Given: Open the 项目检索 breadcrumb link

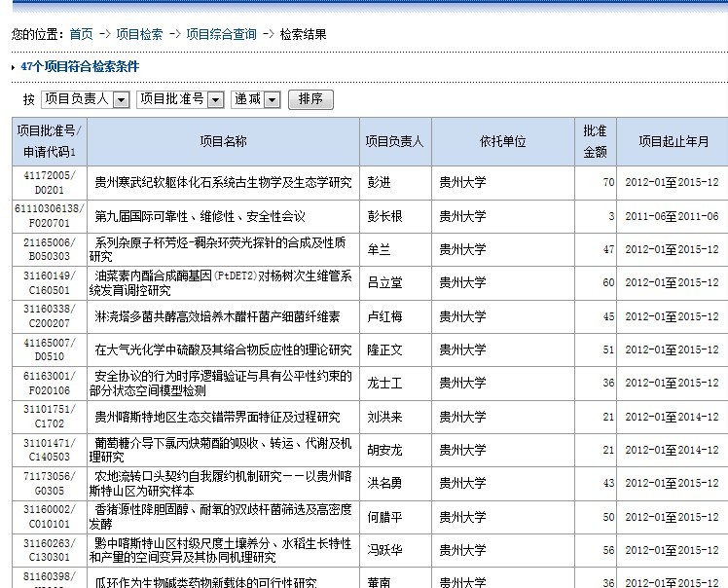Looking at the screenshot, I should [x=139, y=34].
